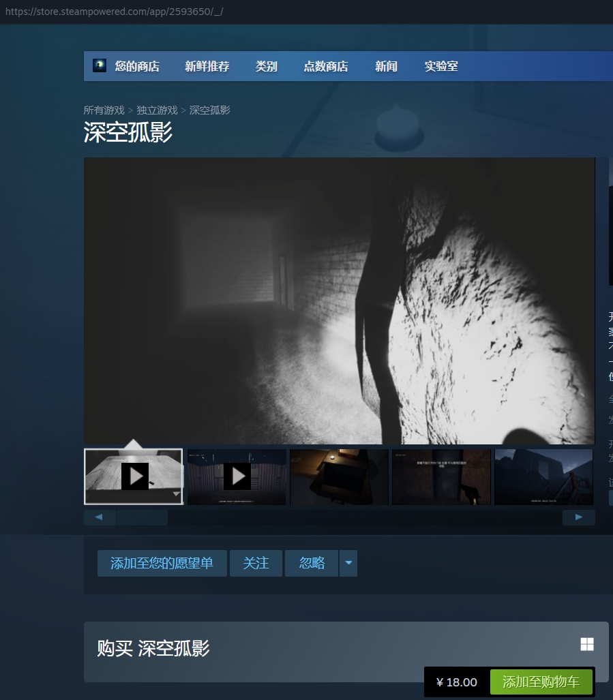The height and width of the screenshot is (700, 613).
Task: Click 添加至购物车 button
Action: coord(541,682)
